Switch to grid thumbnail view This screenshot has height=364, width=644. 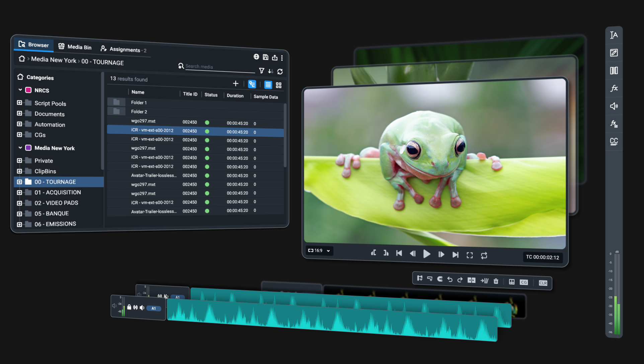point(278,85)
